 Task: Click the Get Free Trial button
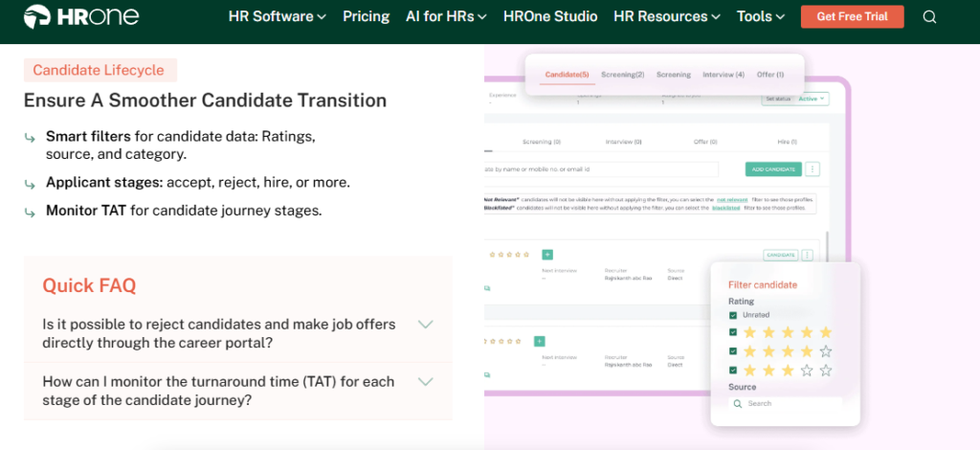pyautogui.click(x=852, y=17)
